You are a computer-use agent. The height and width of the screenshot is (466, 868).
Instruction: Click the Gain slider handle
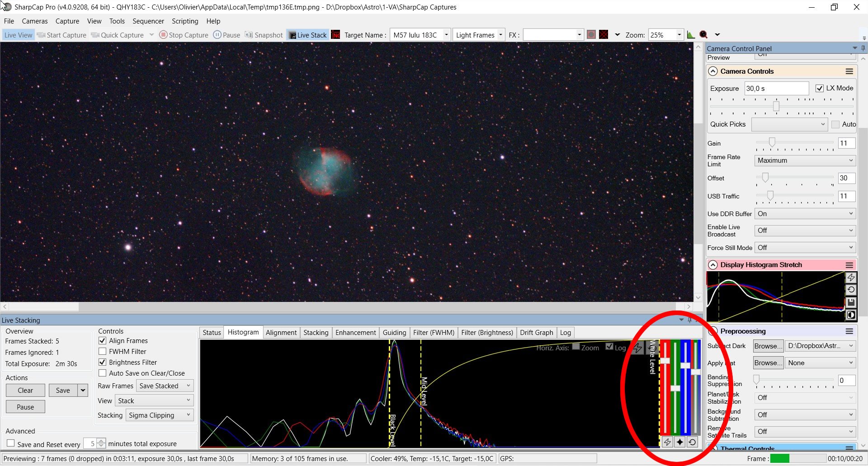click(x=772, y=143)
